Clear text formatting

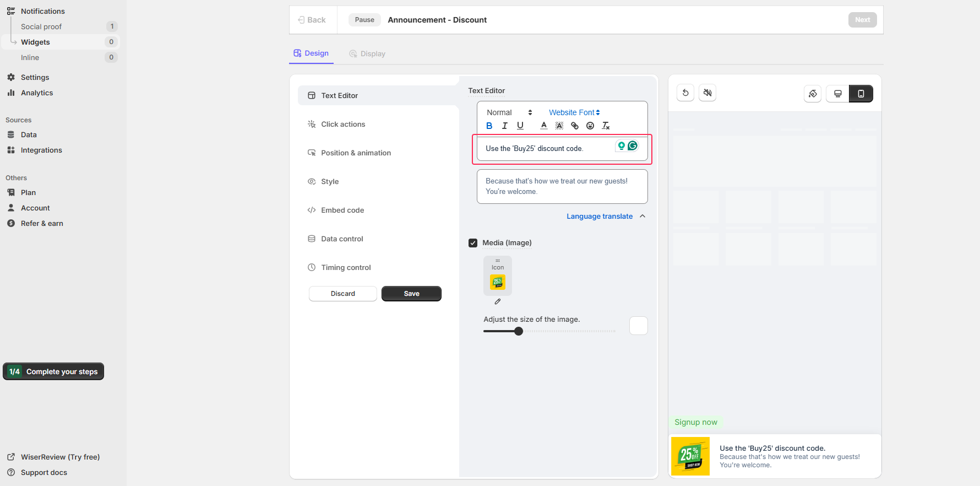click(x=606, y=126)
